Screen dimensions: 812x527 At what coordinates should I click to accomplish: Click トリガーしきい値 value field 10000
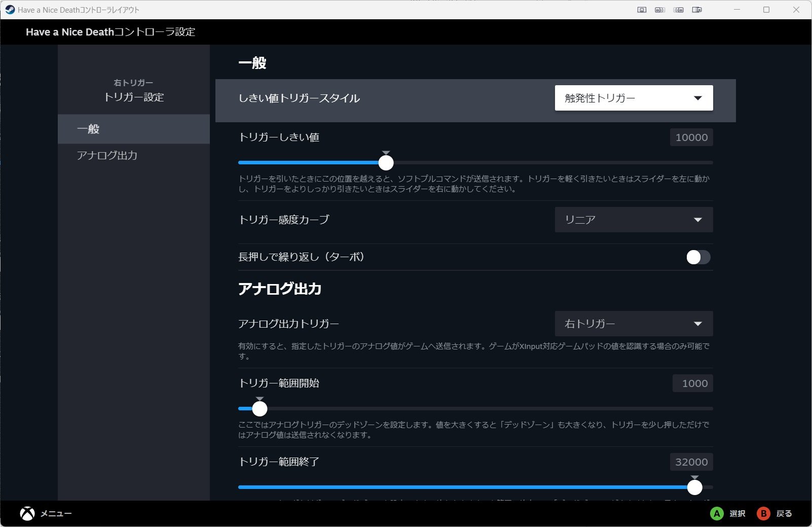[x=691, y=137]
